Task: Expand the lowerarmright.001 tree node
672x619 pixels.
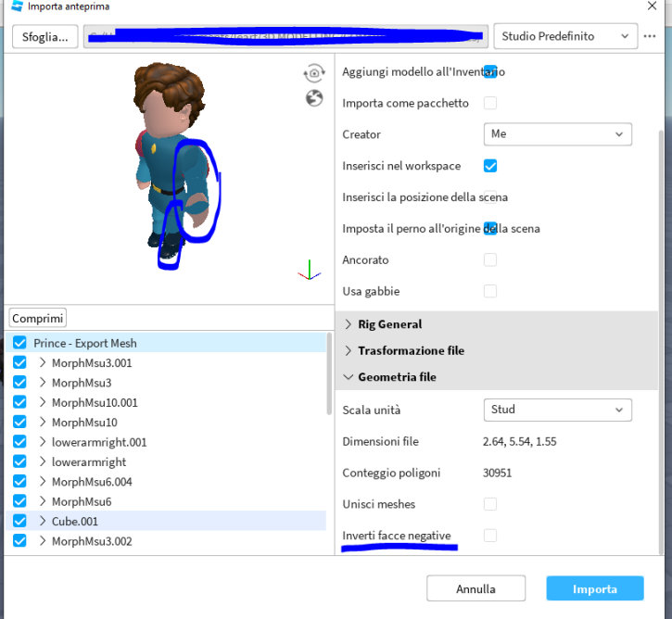Action: (43, 442)
